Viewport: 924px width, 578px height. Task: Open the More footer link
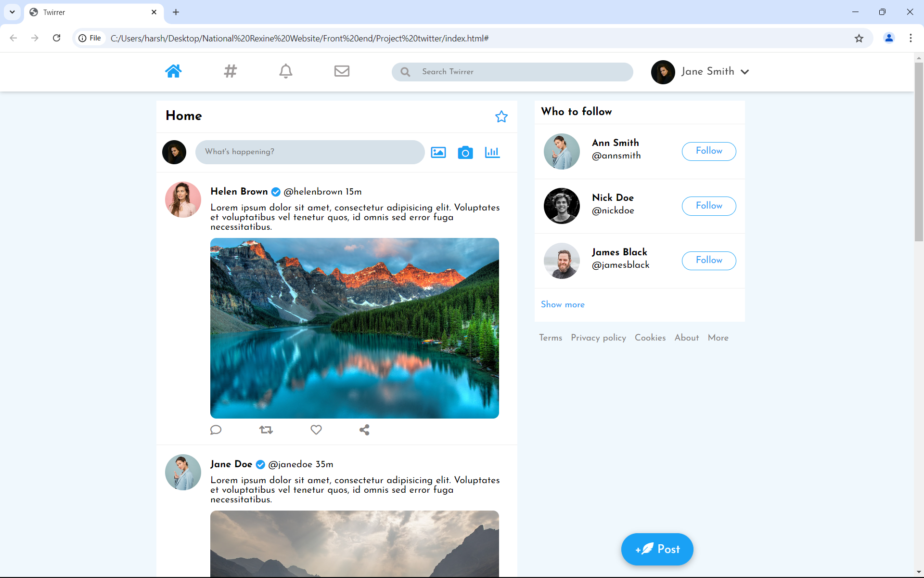tap(718, 338)
